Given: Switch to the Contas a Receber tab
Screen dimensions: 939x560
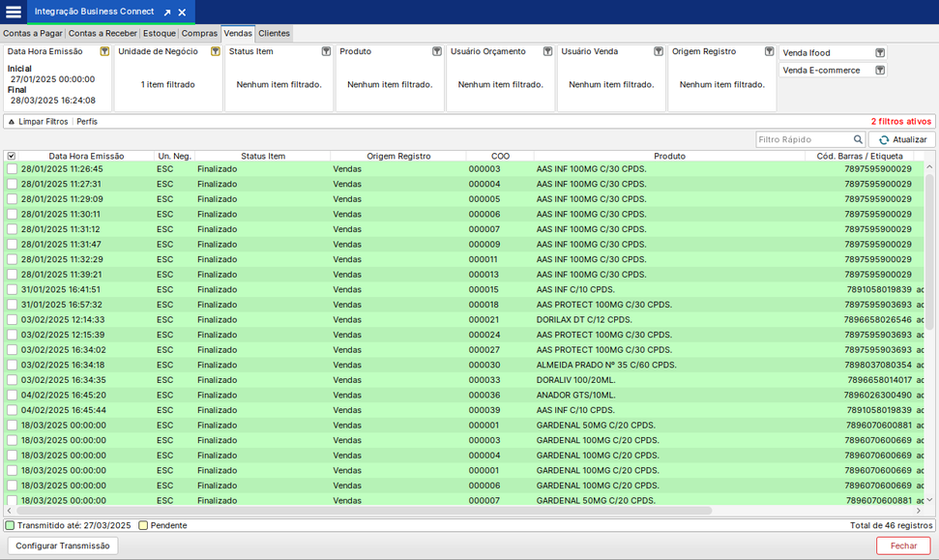Looking at the screenshot, I should 103,34.
